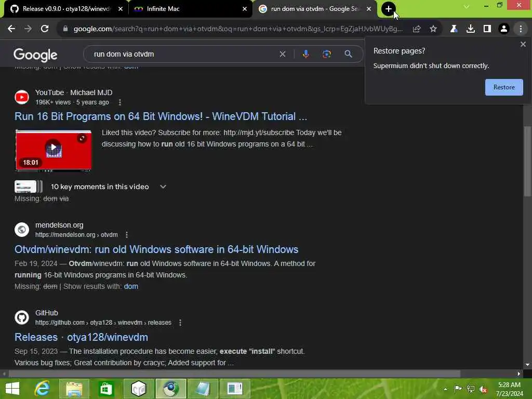
Task: Toggle the side panel icon
Action: coord(487,29)
